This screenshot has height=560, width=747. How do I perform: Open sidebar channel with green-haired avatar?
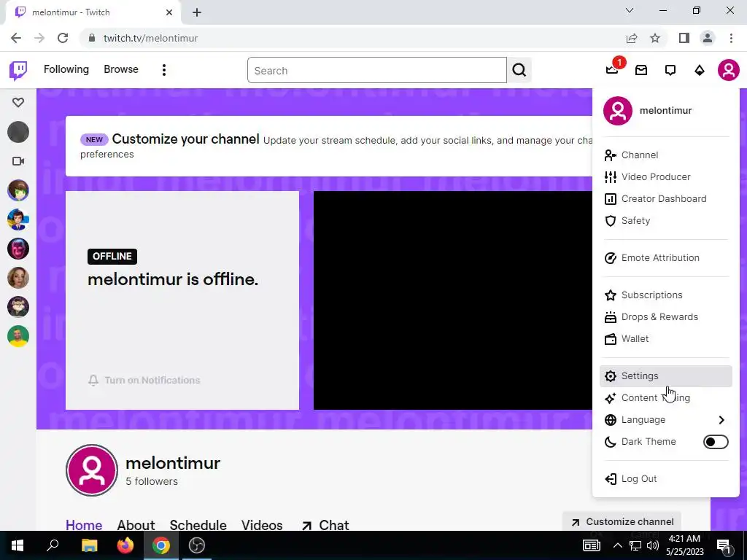18,190
